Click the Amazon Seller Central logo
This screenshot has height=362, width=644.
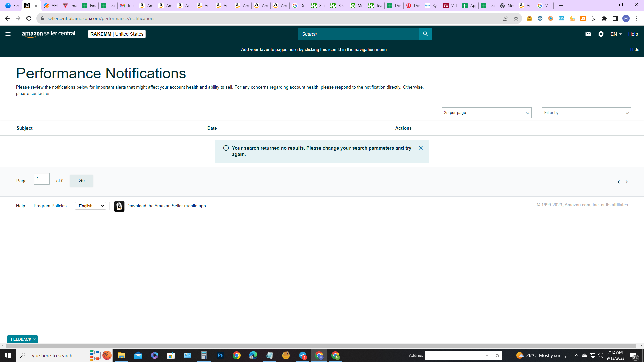pyautogui.click(x=49, y=34)
